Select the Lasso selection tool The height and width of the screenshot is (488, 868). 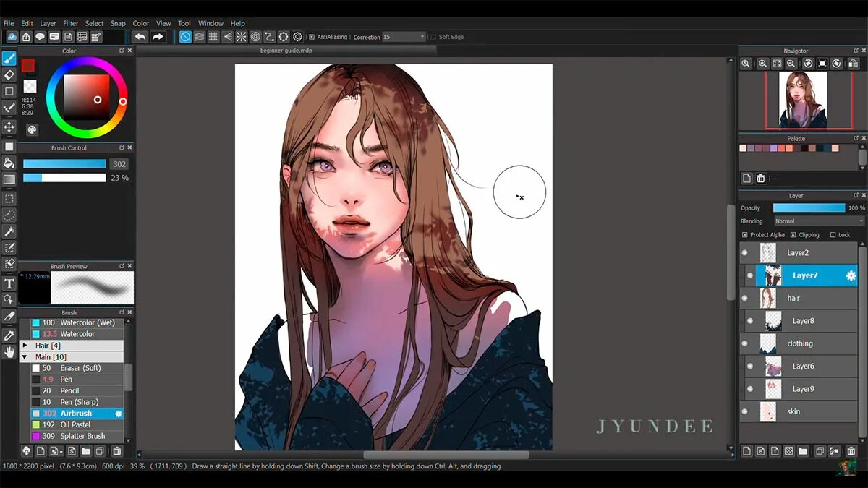pyautogui.click(x=9, y=215)
